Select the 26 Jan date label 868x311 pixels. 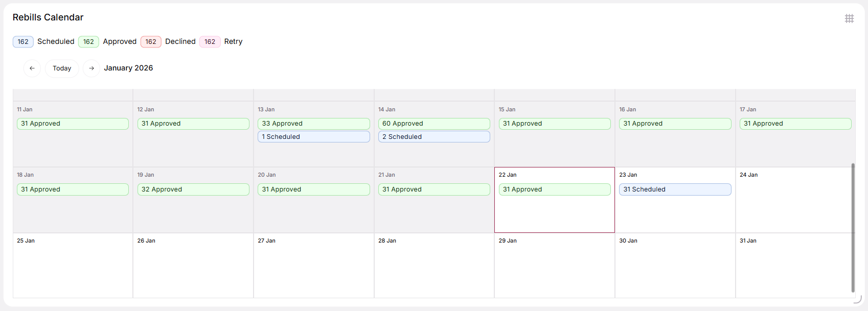(146, 241)
